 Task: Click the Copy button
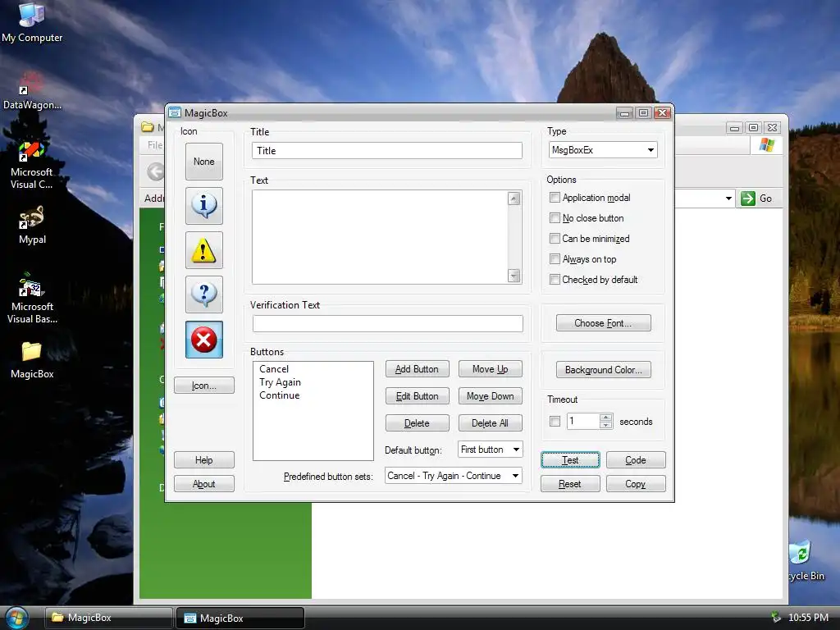(x=636, y=484)
